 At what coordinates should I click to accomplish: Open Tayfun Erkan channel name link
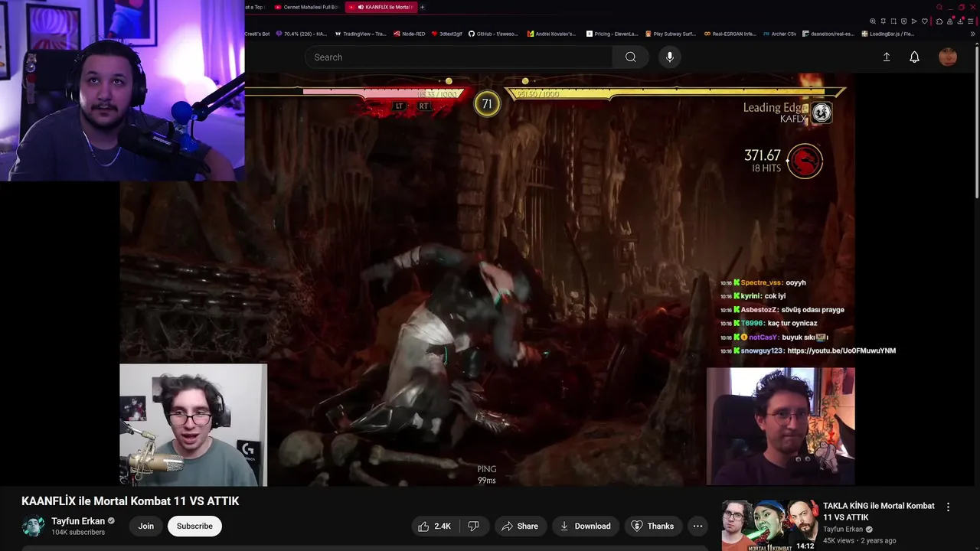[78, 521]
